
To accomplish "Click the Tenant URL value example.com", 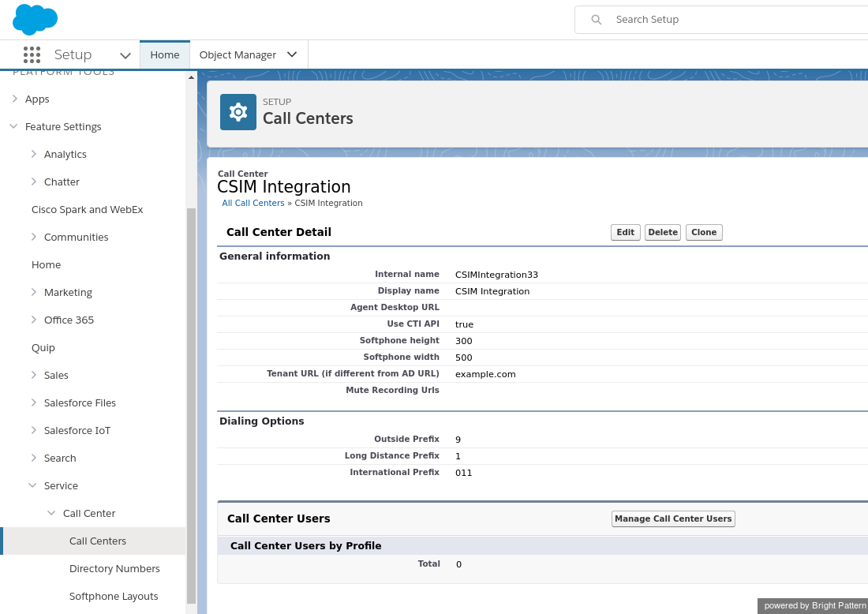I will tap(485, 374).
